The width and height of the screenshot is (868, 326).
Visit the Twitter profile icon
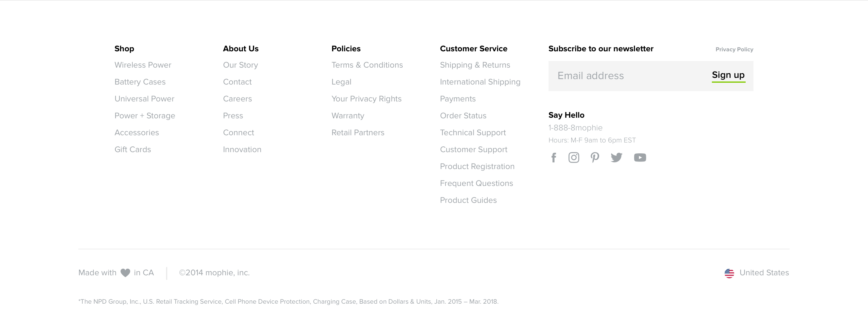(x=616, y=158)
